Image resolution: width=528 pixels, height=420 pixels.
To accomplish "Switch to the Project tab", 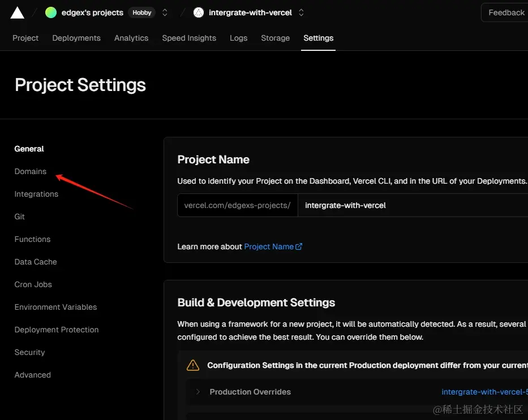I will [x=25, y=38].
